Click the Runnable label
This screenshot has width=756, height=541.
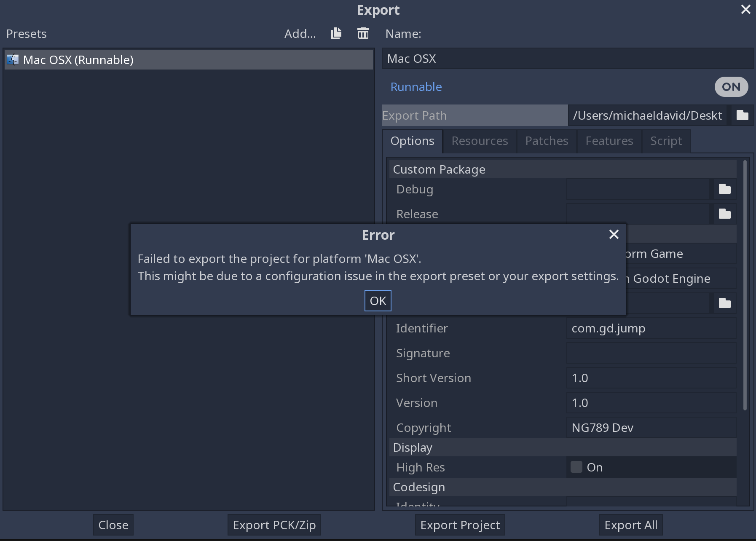pyautogui.click(x=416, y=87)
